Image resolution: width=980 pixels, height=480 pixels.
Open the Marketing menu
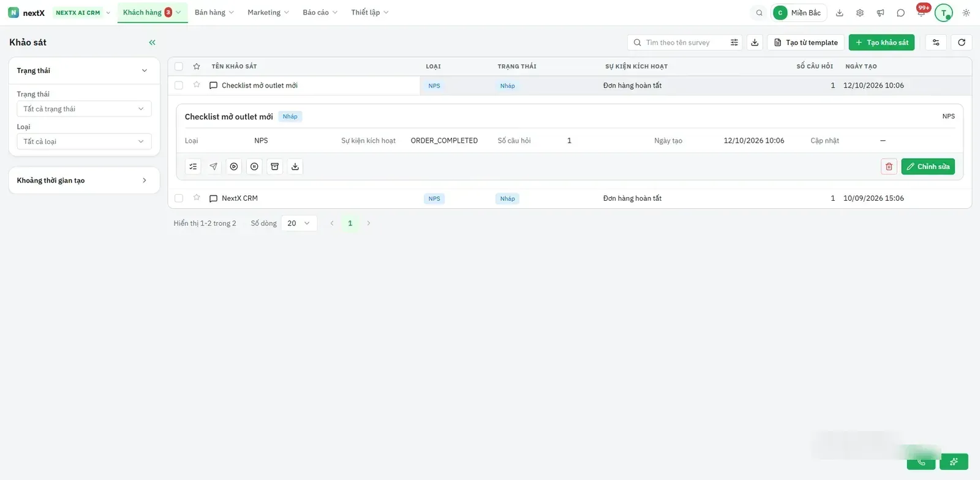(268, 13)
